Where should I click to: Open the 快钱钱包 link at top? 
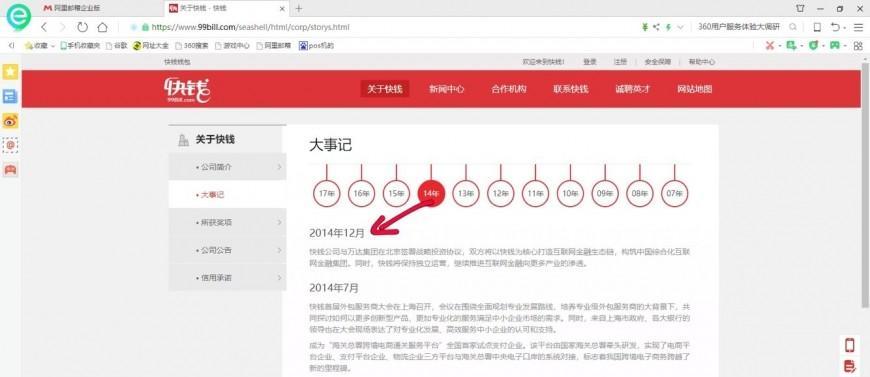[177, 62]
